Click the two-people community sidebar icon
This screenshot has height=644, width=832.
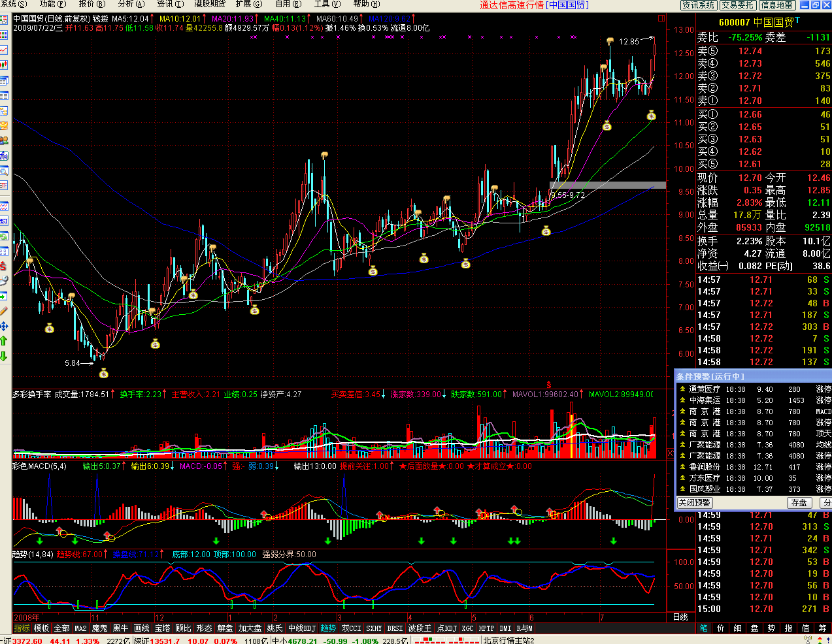point(5,140)
